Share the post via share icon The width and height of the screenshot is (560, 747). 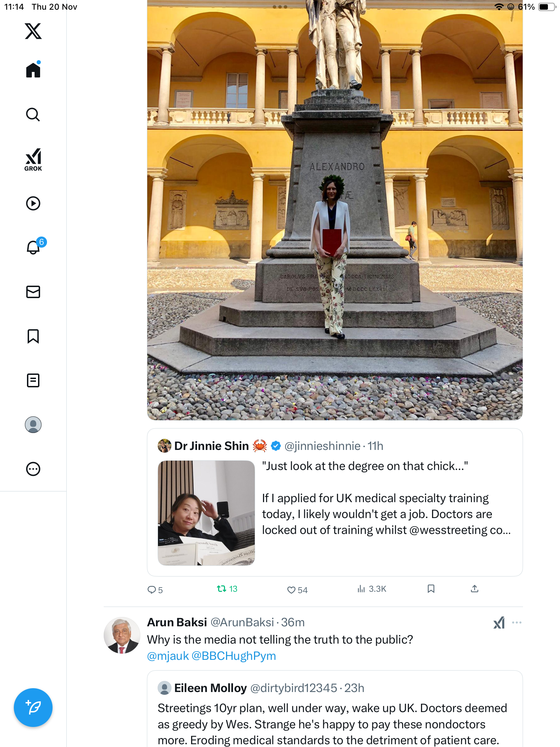coord(475,589)
